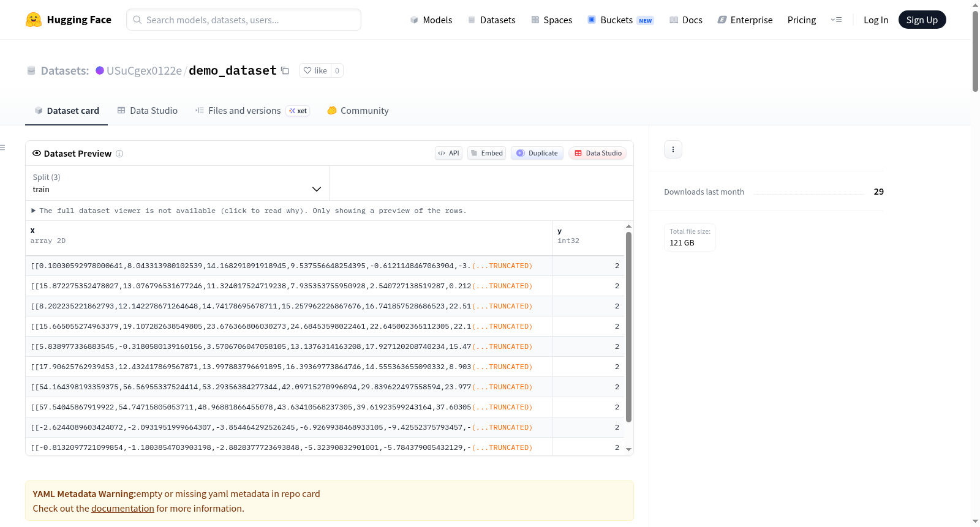Click the YAML Metadata Warning text
980x527 pixels.
tap(84, 494)
